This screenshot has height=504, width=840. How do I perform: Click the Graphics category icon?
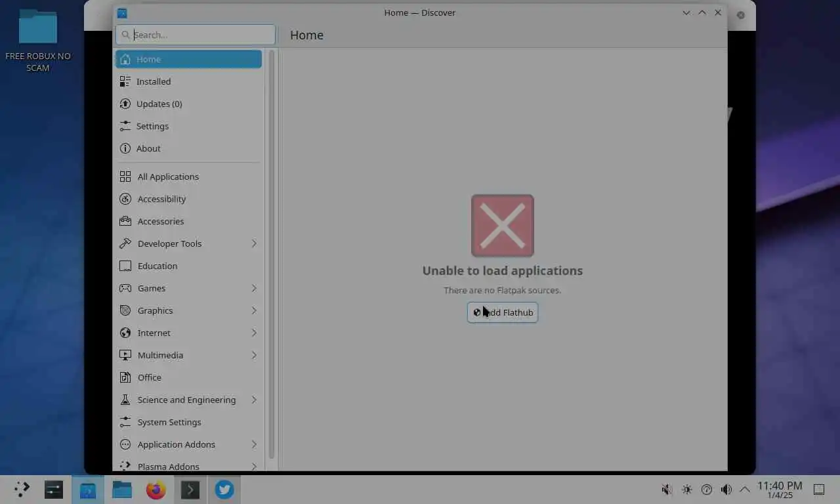[x=125, y=310]
